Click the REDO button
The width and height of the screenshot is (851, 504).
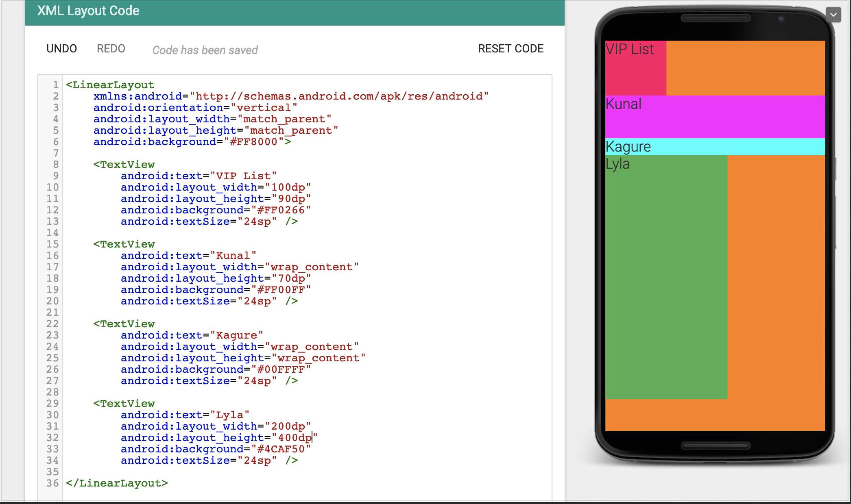click(x=111, y=49)
